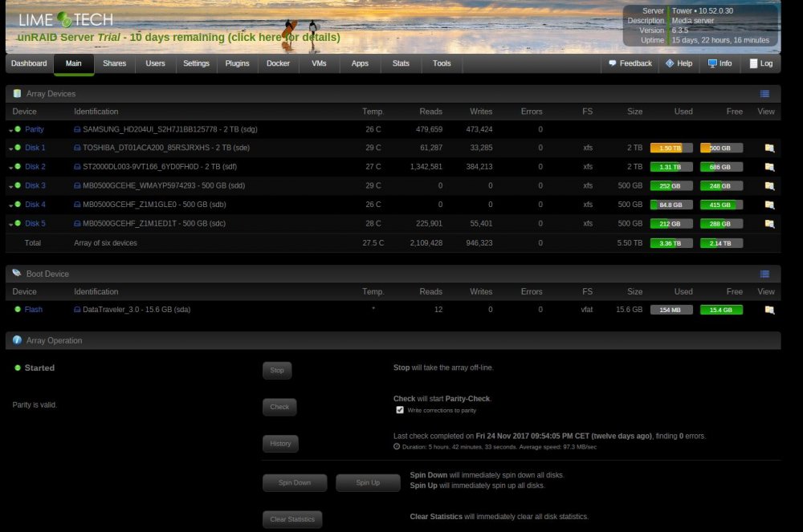The height and width of the screenshot is (532, 803).
Task: Open the Tools tab
Action: [442, 63]
